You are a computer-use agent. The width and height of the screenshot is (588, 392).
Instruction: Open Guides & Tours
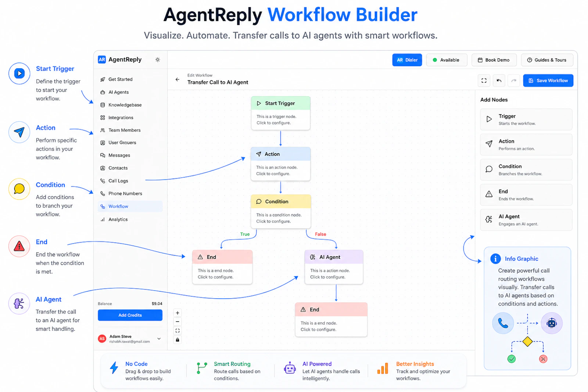coord(547,60)
